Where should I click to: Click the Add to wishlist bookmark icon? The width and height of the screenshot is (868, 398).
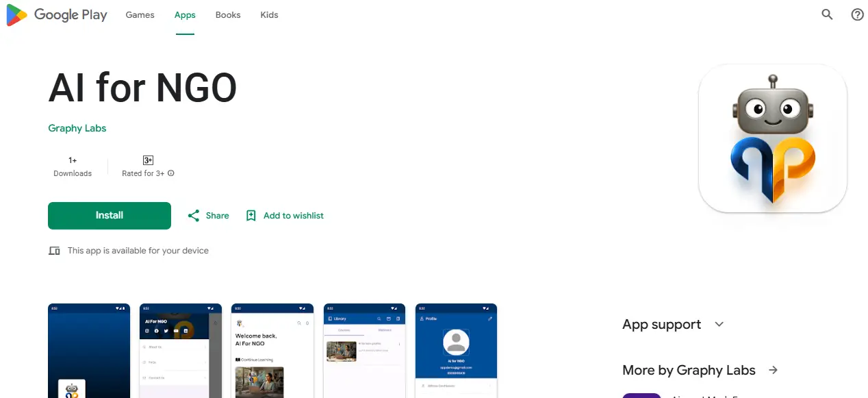pos(251,215)
